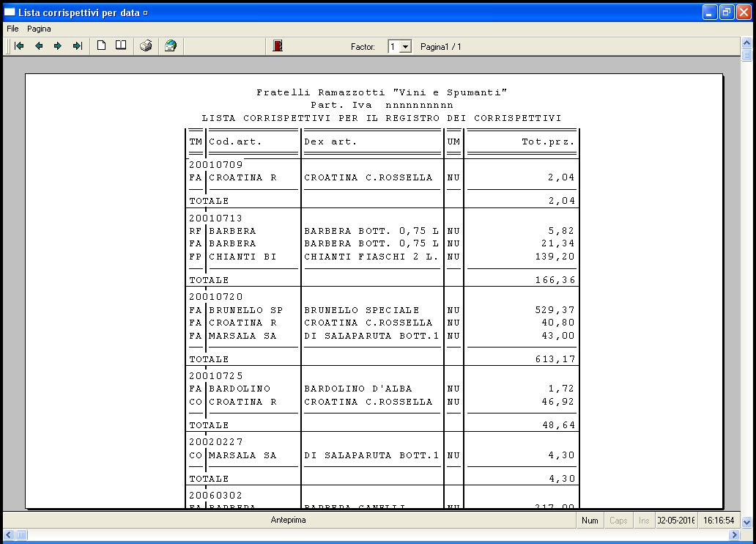The height and width of the screenshot is (544, 756).
Task: Click the 5,82 price value
Action: point(562,231)
